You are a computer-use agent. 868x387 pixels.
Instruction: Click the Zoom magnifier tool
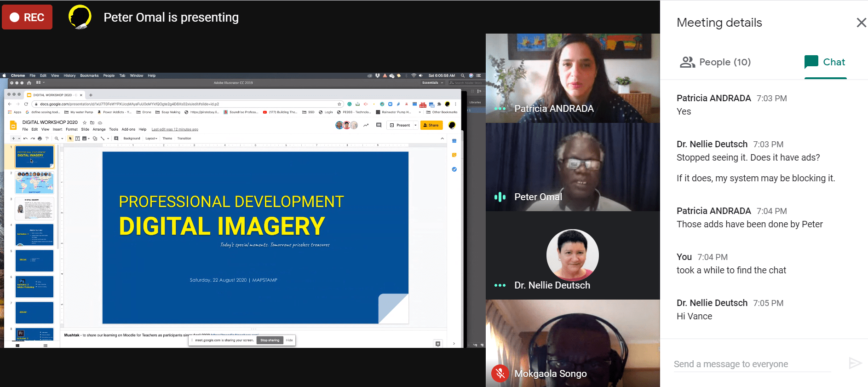(x=57, y=139)
